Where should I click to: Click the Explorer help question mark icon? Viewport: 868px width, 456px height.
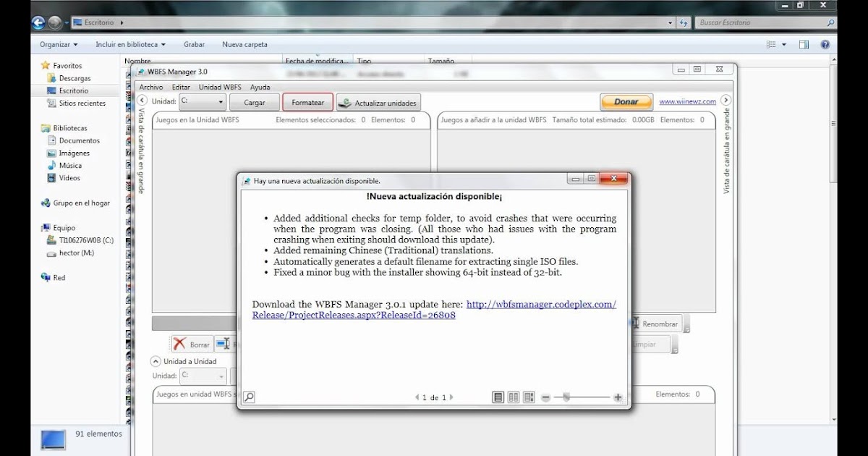825,45
